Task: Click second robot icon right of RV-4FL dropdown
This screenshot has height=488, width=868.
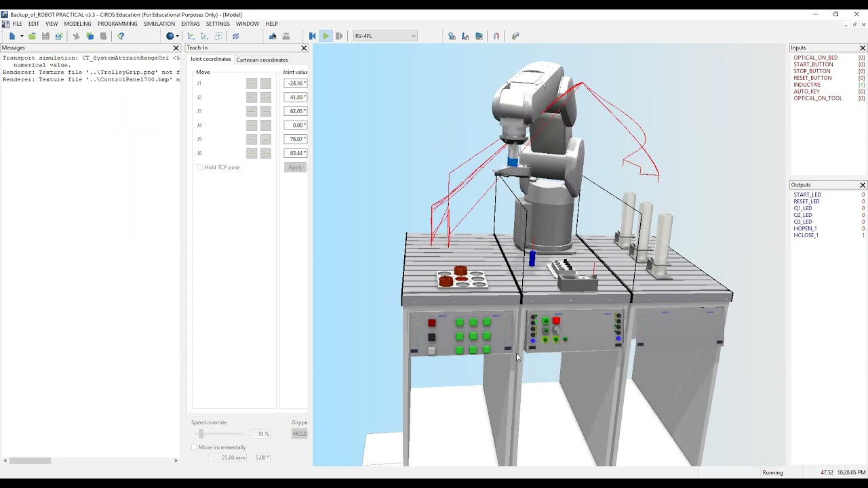Action: click(465, 36)
